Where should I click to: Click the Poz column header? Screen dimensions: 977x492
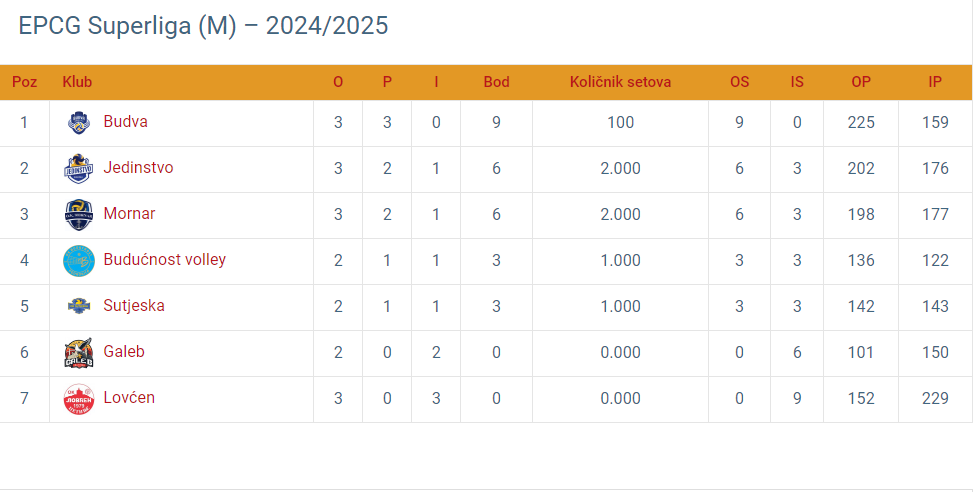point(25,82)
